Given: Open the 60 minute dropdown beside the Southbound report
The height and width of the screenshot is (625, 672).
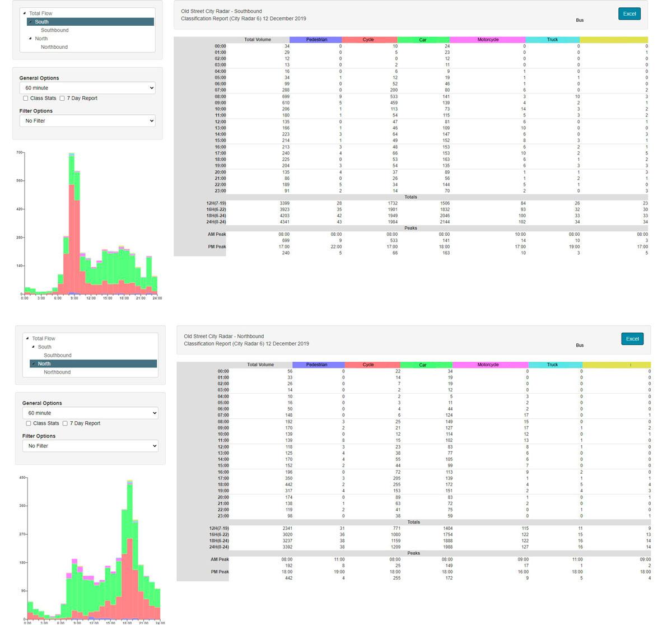Looking at the screenshot, I should tap(87, 88).
